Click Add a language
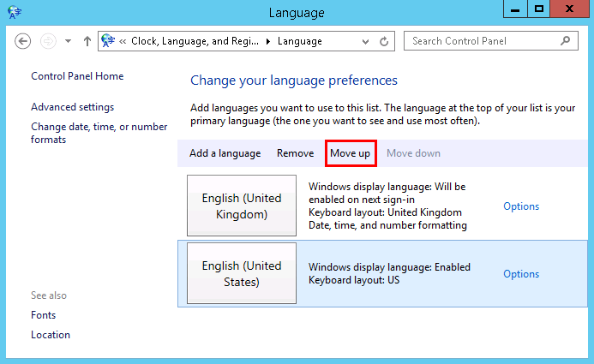Image resolution: width=594 pixels, height=364 pixels. click(225, 153)
